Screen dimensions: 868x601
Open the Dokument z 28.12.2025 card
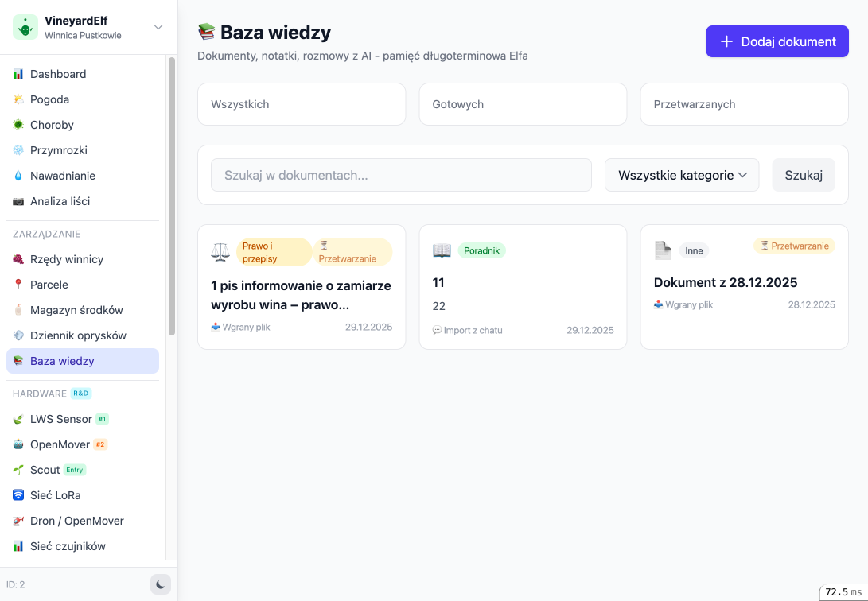(744, 283)
